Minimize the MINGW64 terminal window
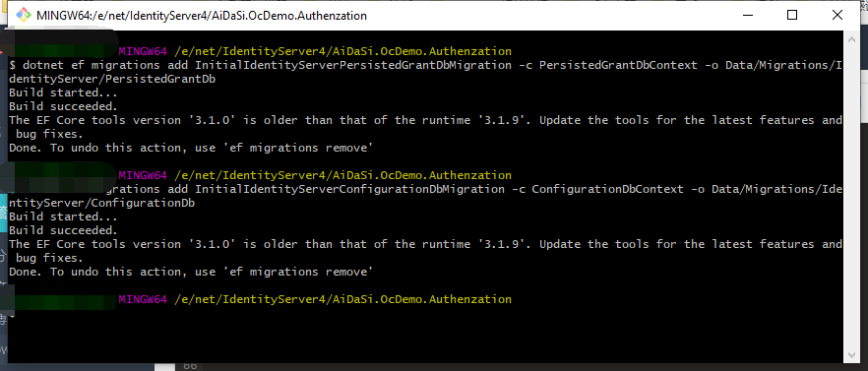The width and height of the screenshot is (868, 371). click(x=747, y=16)
